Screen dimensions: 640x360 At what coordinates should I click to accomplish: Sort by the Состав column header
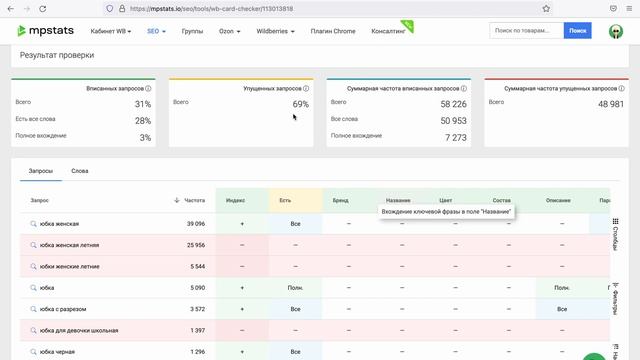(x=501, y=200)
